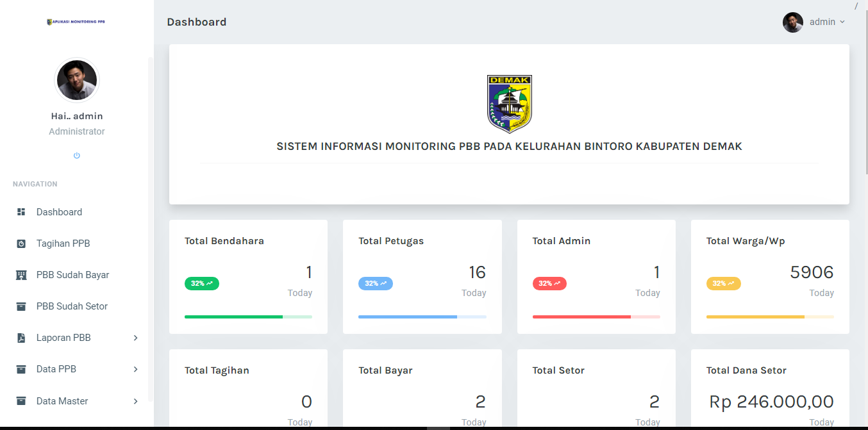Click the PBB Sudah Bayar building icon
The width and height of the screenshot is (868, 430).
click(21, 275)
